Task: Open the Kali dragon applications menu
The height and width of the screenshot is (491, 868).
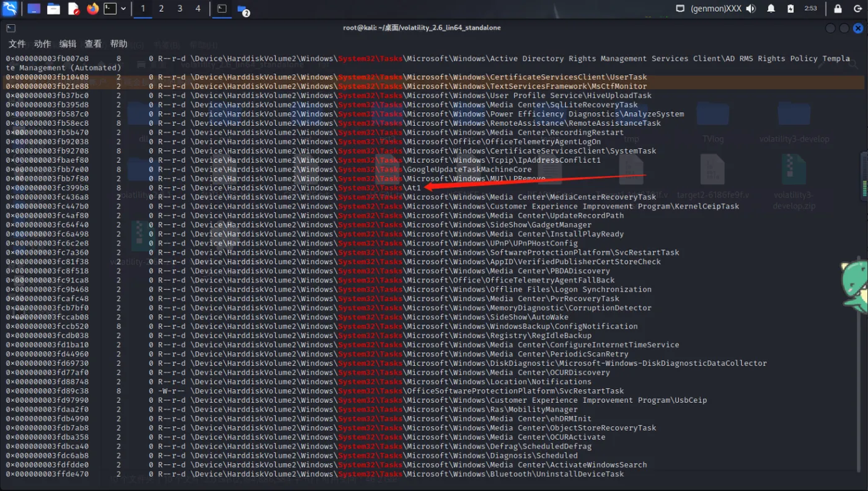Action: pyautogui.click(x=10, y=9)
